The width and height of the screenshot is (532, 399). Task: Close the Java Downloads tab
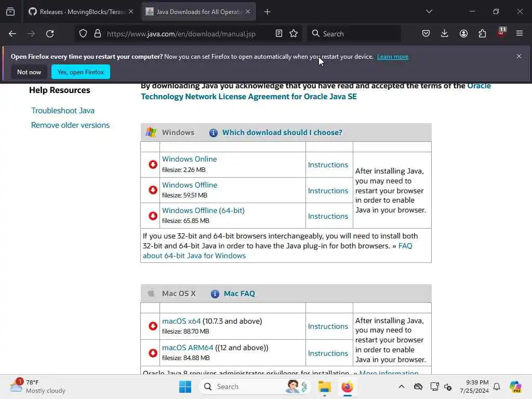pyautogui.click(x=248, y=12)
